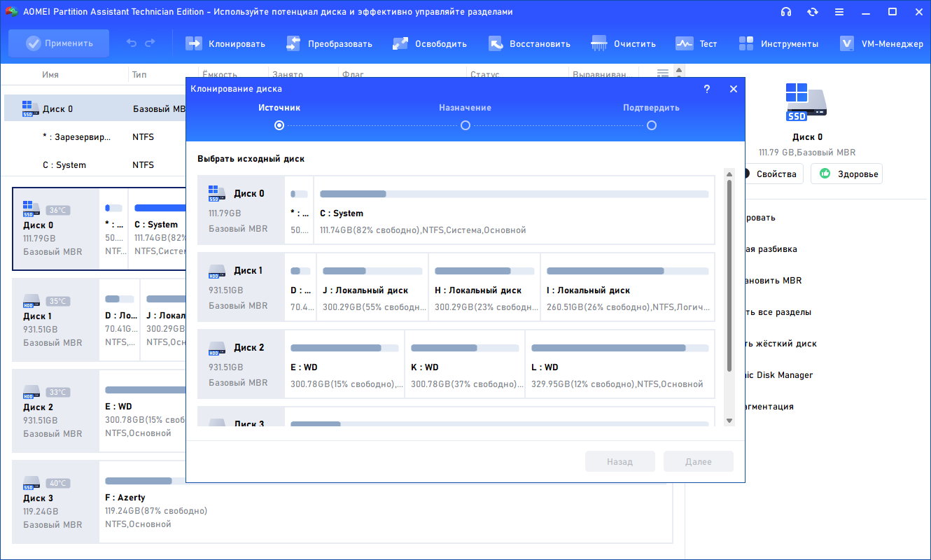Click the Тип column header

pyautogui.click(x=139, y=74)
